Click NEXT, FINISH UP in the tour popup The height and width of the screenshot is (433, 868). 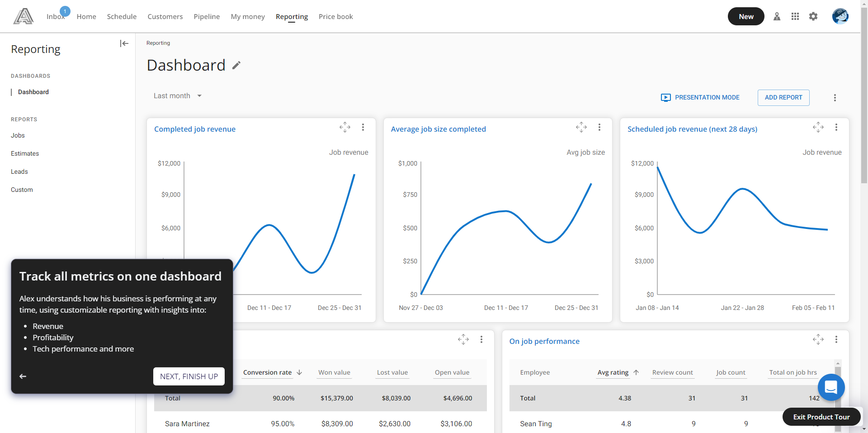point(189,376)
